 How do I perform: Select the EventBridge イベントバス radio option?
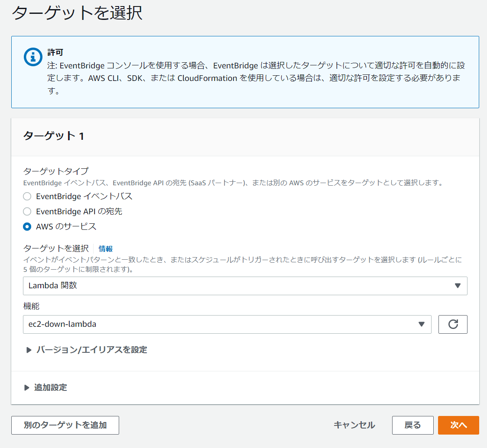[x=27, y=197]
